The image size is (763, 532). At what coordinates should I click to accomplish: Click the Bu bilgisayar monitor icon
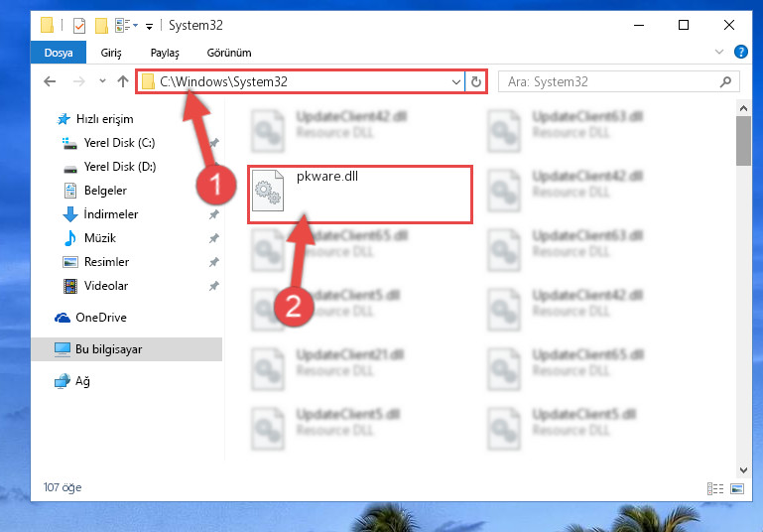63,349
